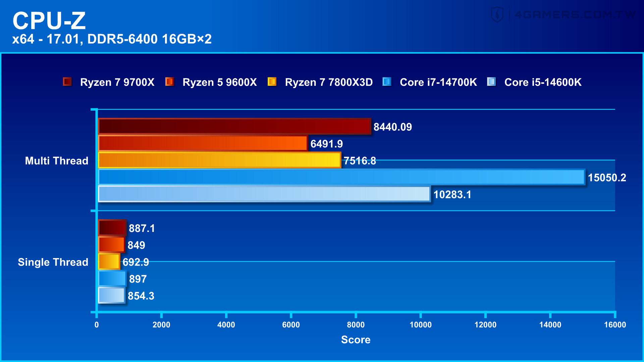The width and height of the screenshot is (644, 362).
Task: Click the 0 axis tick label
Action: point(97,325)
